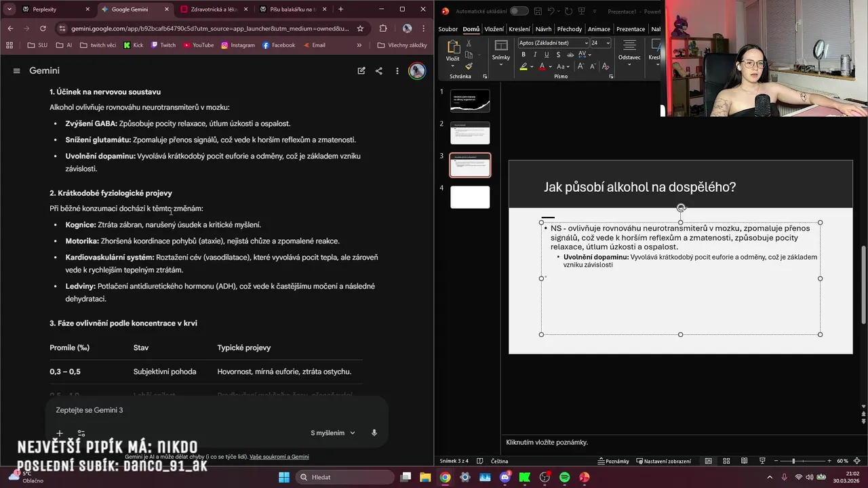Screen dimensions: 868x488
Task: Undo the last action in PowerPoint
Action: 551,11
